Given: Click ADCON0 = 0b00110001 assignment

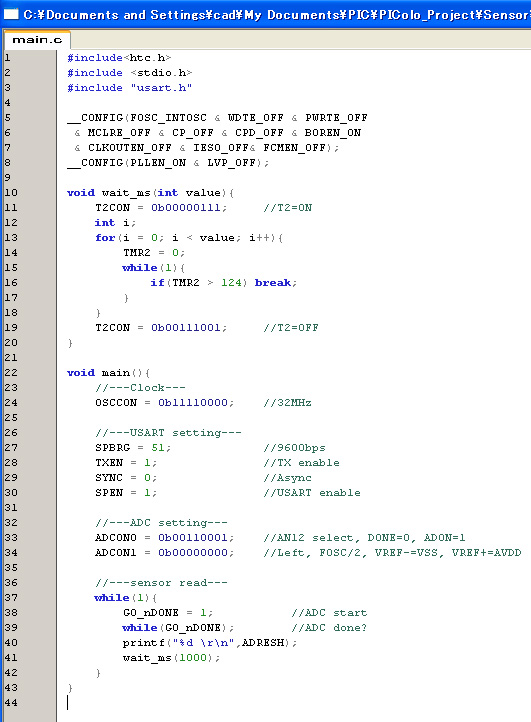Looking at the screenshot, I should [164, 537].
